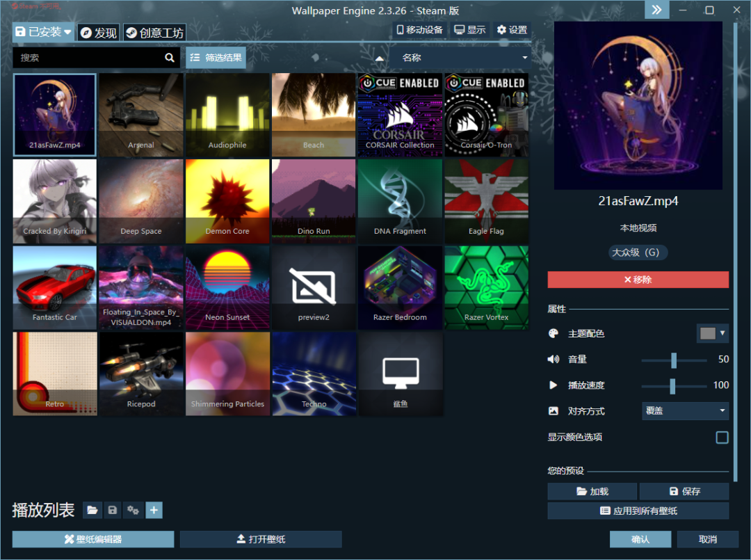The height and width of the screenshot is (560, 751).
Task: Collapse side panel double chevron icon
Action: 656,10
